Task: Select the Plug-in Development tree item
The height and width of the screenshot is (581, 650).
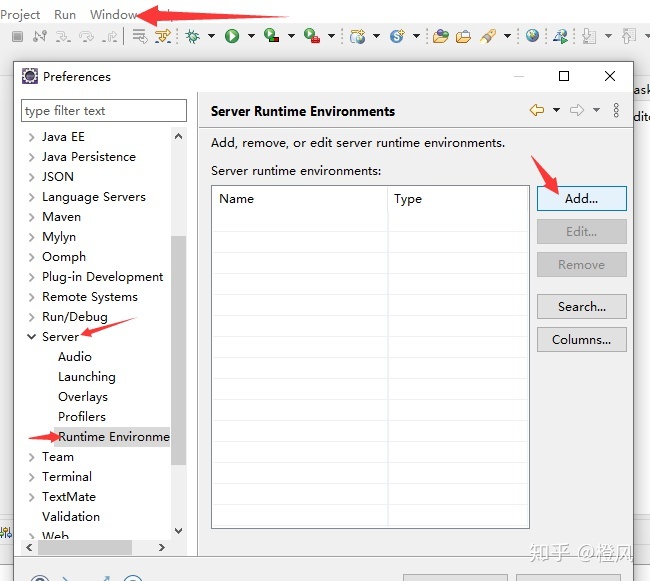Action: pos(102,277)
